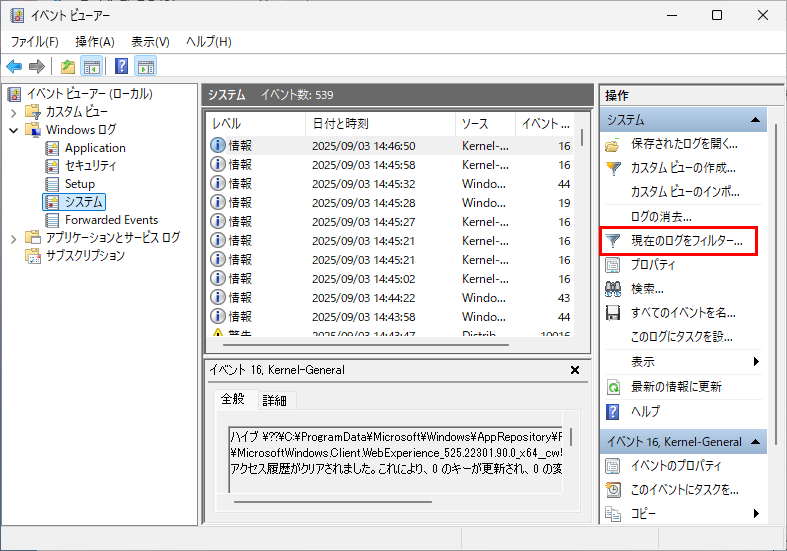Select the event at 14:44:22
Screen dimensions: 787x551
point(390,298)
